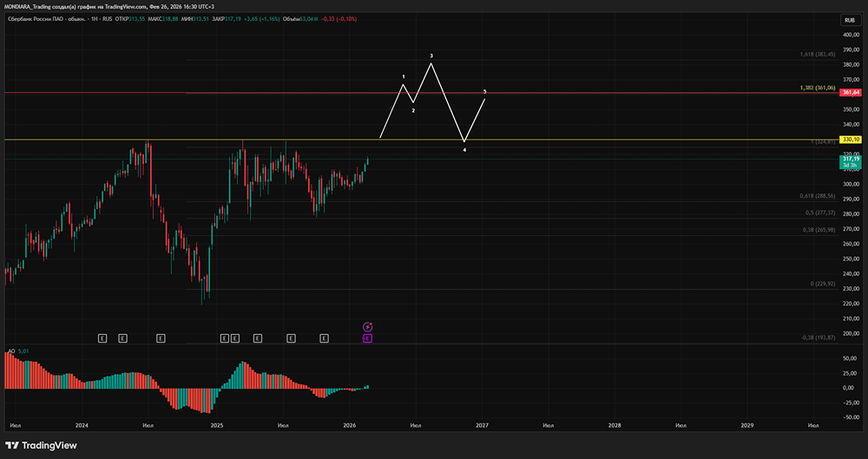The height and width of the screenshot is (459, 868).
Task: Click the purple E earnings marker
Action: tap(367, 338)
